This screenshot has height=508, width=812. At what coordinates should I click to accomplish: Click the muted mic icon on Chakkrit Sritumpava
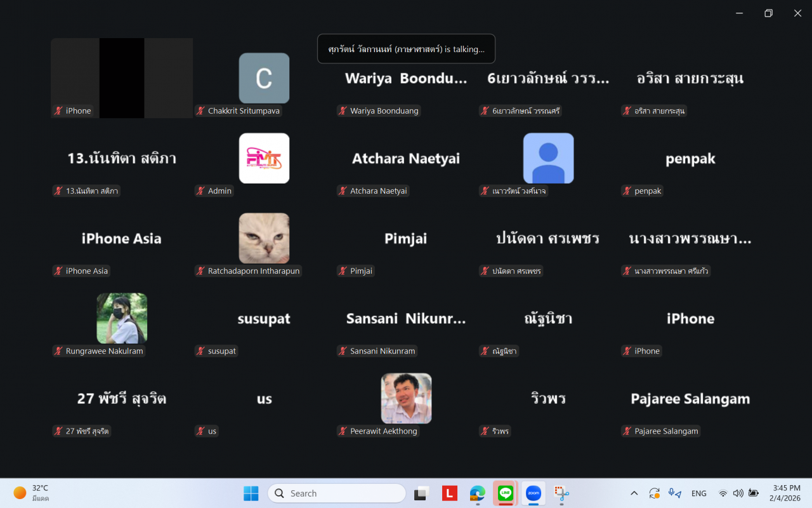[x=200, y=111]
